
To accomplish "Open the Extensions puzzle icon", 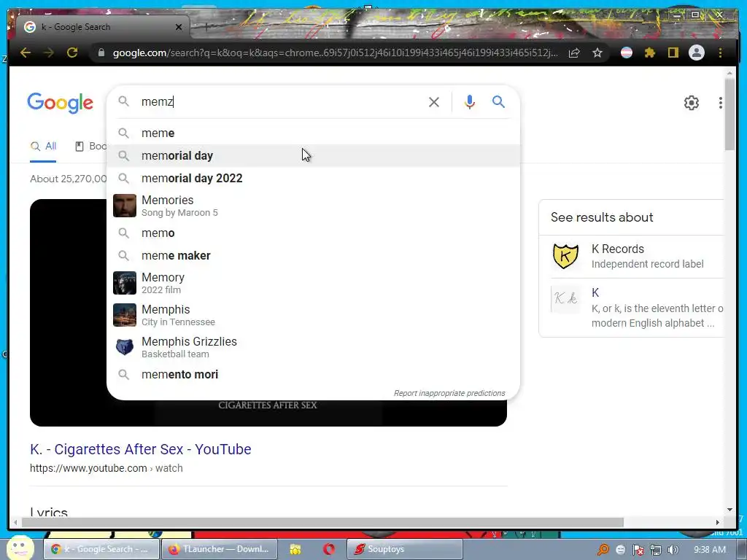I will click(x=650, y=52).
